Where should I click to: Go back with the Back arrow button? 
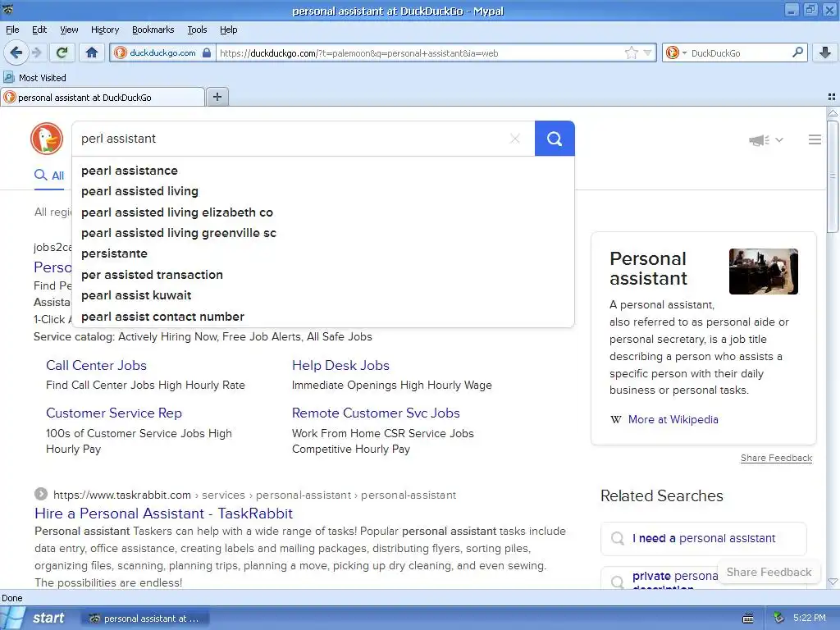(16, 52)
